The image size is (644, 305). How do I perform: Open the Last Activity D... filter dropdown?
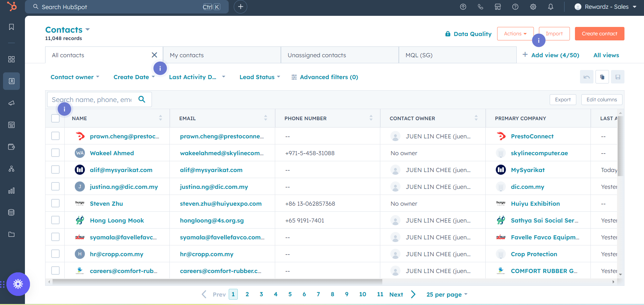tap(197, 77)
